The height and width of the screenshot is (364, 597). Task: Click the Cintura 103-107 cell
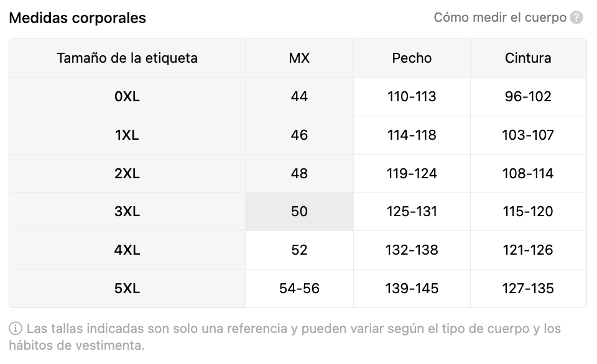pyautogui.click(x=528, y=135)
